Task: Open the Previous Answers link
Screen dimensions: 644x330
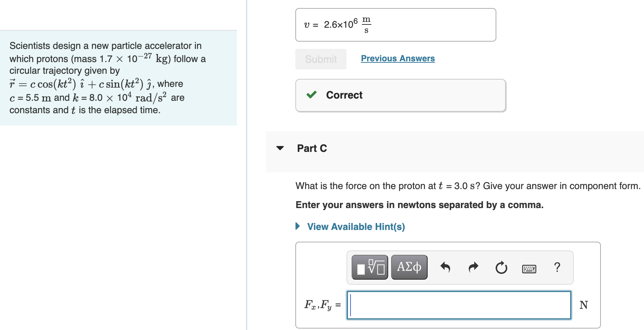Action: [x=398, y=58]
